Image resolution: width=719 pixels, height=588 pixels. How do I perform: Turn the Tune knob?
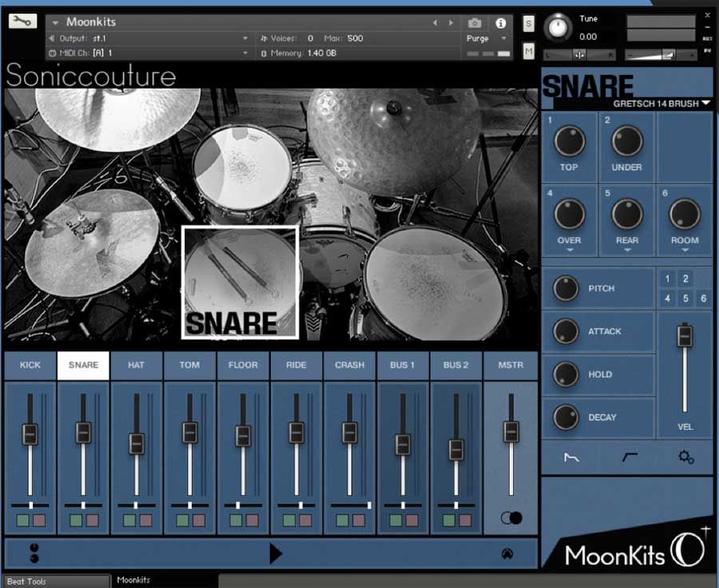point(558,27)
